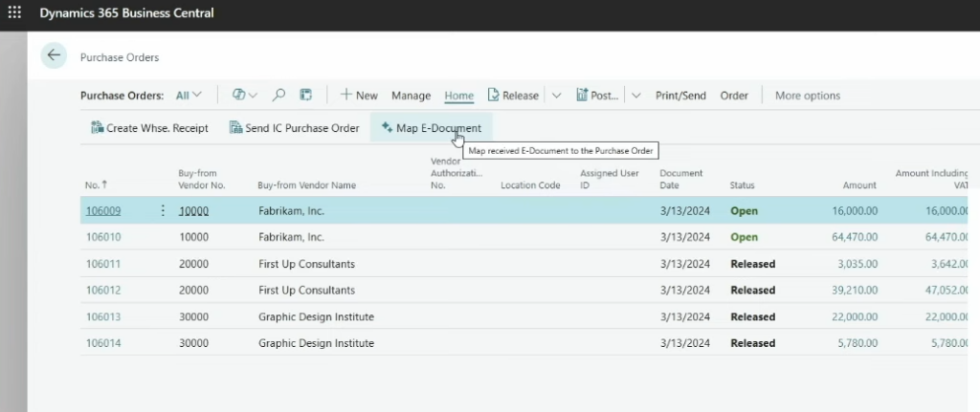
Task: Click the Assigned User ID column header
Action: pos(610,179)
